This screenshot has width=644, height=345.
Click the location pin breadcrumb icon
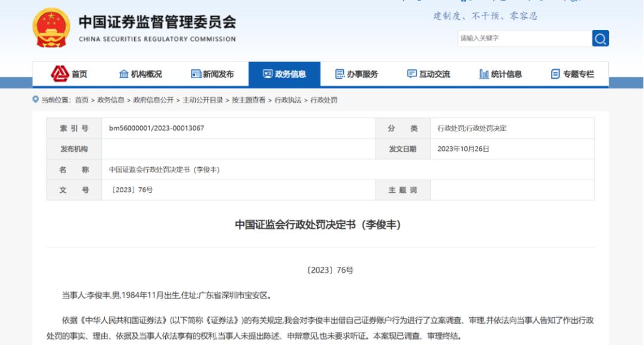pos(35,100)
